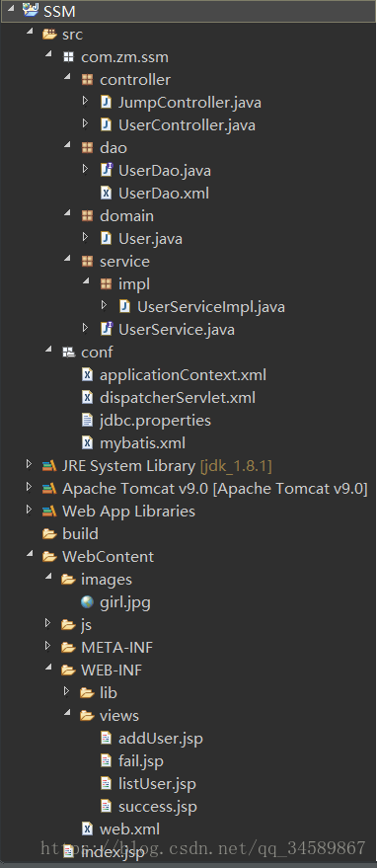The image size is (377, 868).
Task: Select the UserDao.xml file name
Action: (163, 194)
